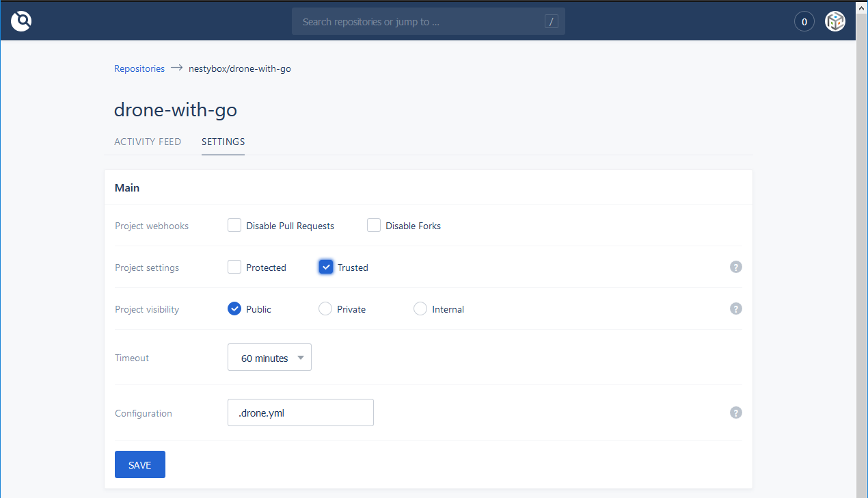This screenshot has width=868, height=498.
Task: Click the .drone.yml configuration field
Action: pos(300,412)
